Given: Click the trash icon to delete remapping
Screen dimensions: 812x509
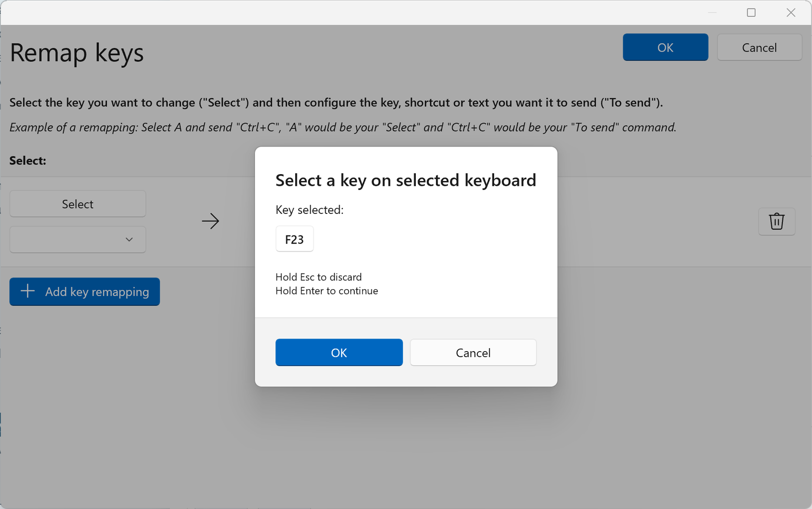Looking at the screenshot, I should click(x=777, y=221).
